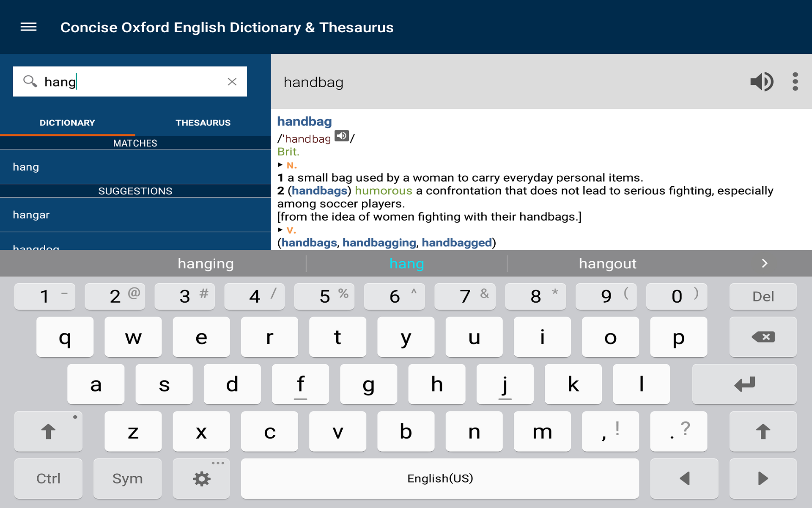Clear the search field with the X icon

click(232, 81)
